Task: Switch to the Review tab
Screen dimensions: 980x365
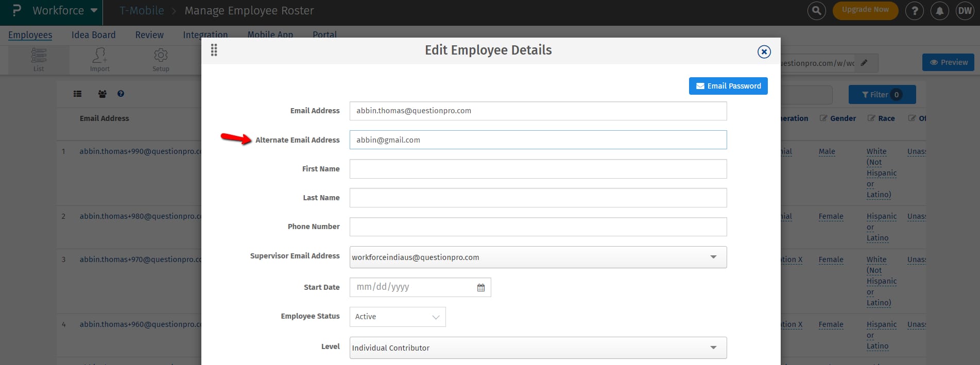Action: 149,35
